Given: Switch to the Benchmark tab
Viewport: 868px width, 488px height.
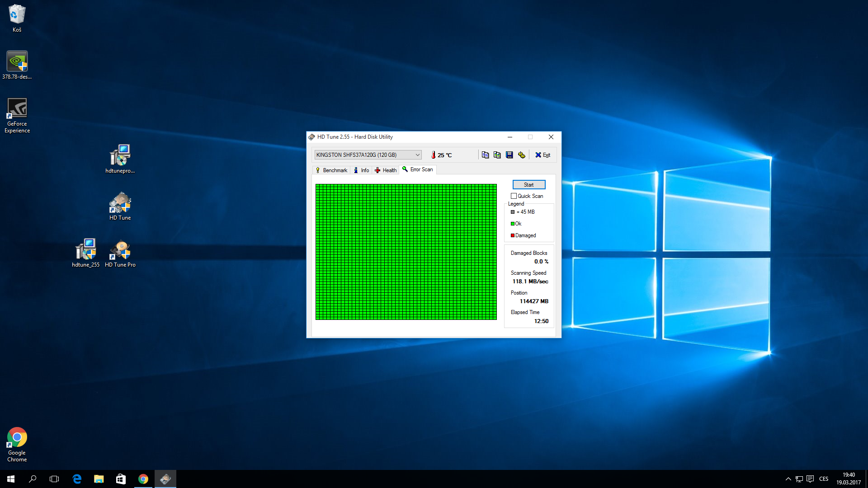Looking at the screenshot, I should (x=331, y=170).
